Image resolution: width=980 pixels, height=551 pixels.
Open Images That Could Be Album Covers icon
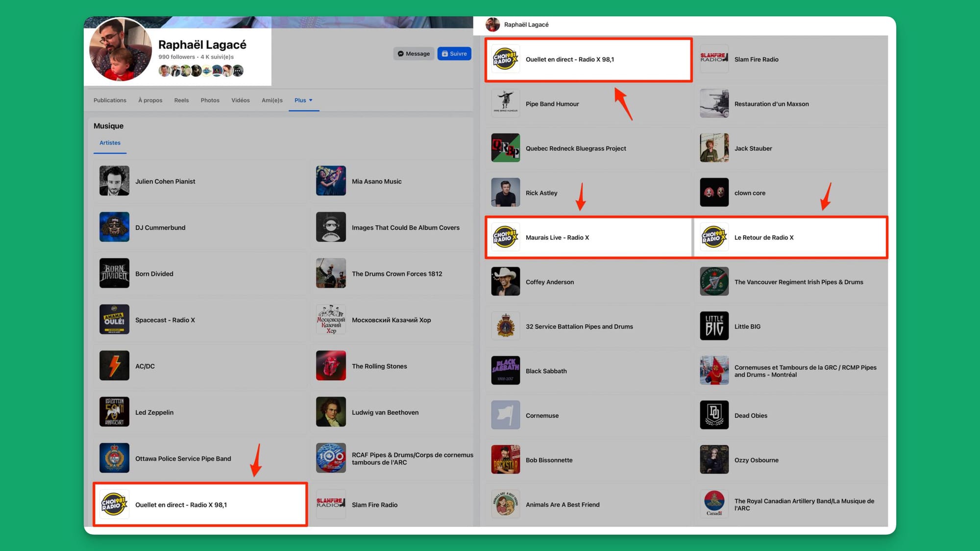tap(331, 227)
